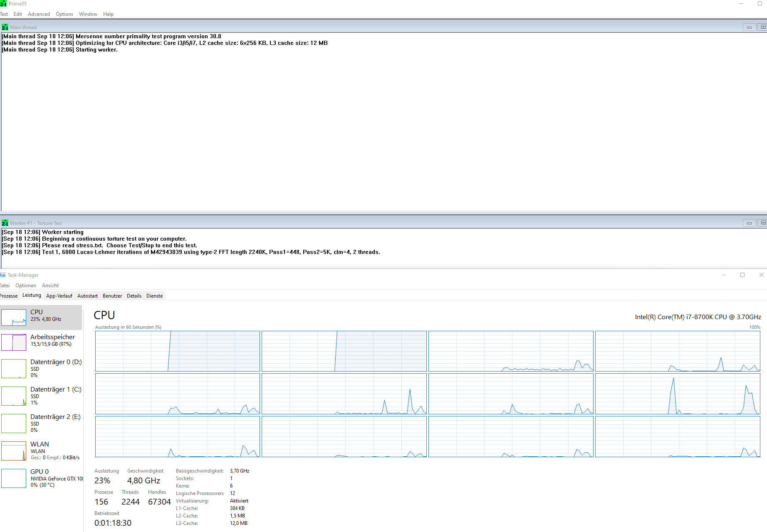Viewport: 767px width, 532px height.
Task: Click the Betriebszeit value 0:01:18:30
Action: [x=113, y=523]
